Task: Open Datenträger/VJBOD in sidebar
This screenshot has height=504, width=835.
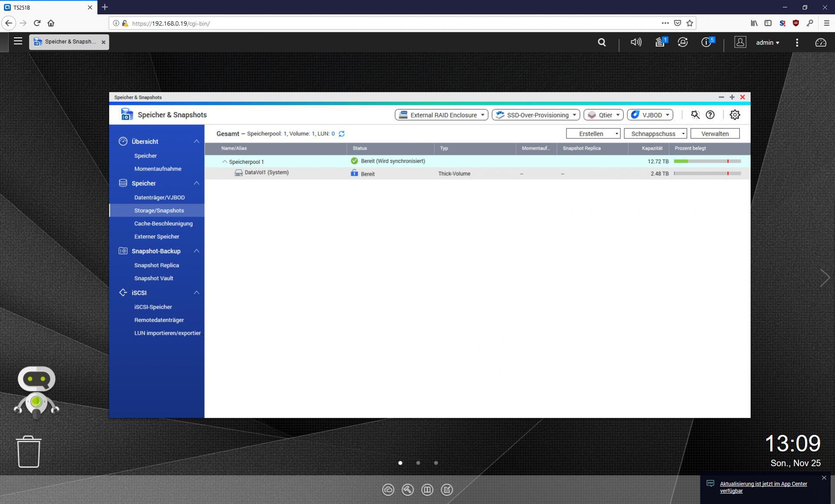Action: 159,197
